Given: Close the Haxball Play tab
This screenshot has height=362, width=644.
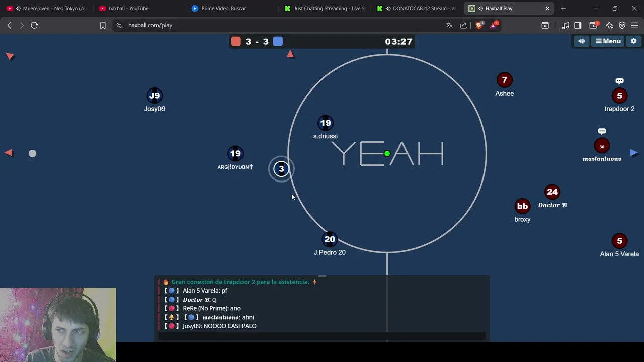Looking at the screenshot, I should coord(547,9).
